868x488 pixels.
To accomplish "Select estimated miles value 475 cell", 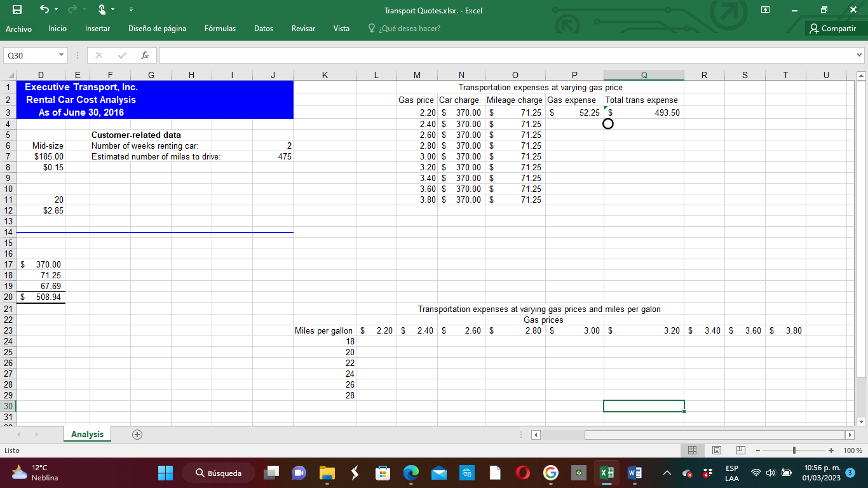I will point(273,156).
